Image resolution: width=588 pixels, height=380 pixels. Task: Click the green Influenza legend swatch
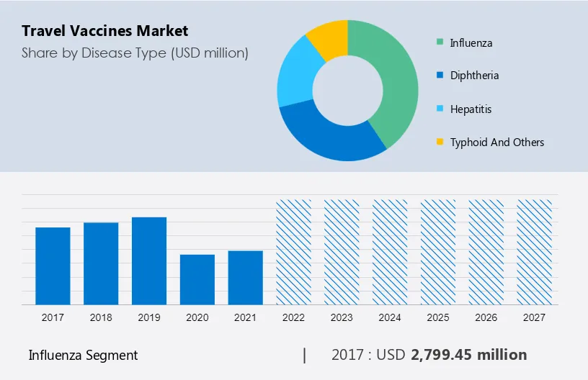click(440, 42)
